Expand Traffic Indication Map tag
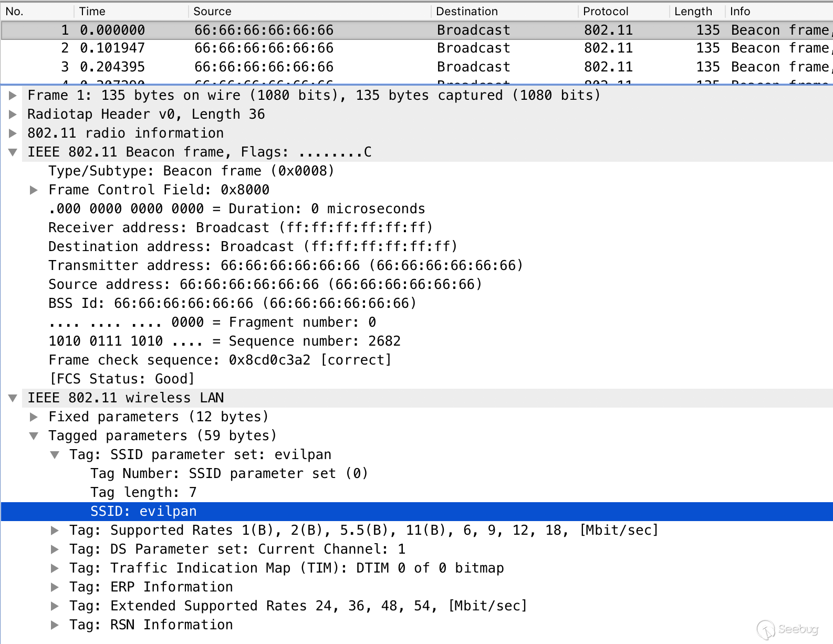 pyautogui.click(x=55, y=568)
